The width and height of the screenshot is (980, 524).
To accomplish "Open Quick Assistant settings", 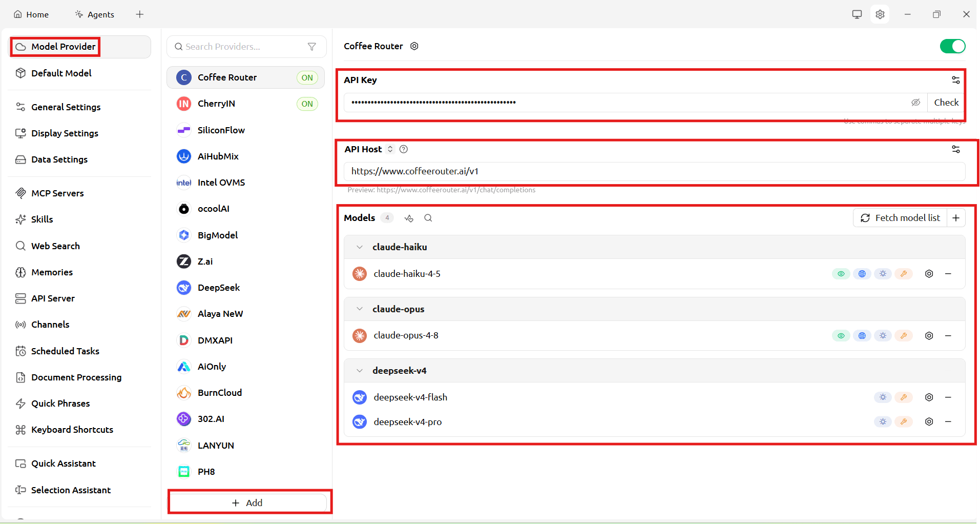I will 80,463.
